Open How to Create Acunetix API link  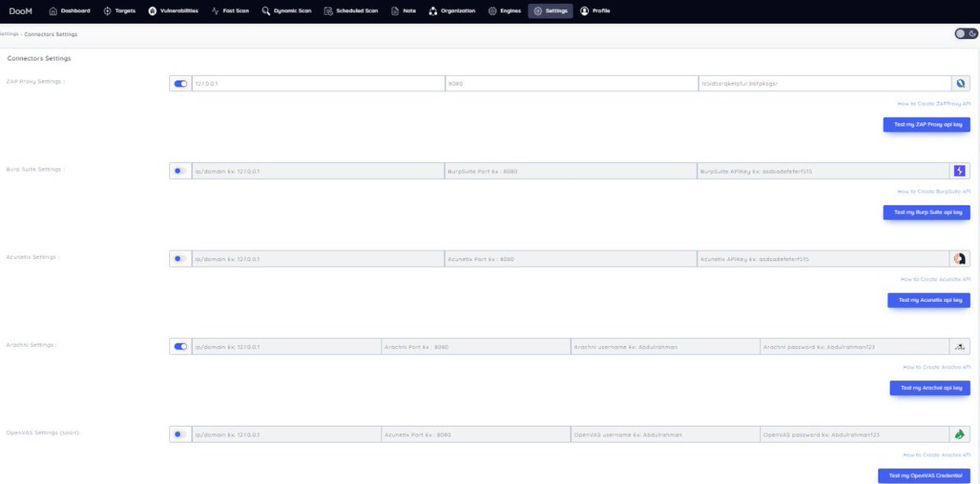point(936,279)
